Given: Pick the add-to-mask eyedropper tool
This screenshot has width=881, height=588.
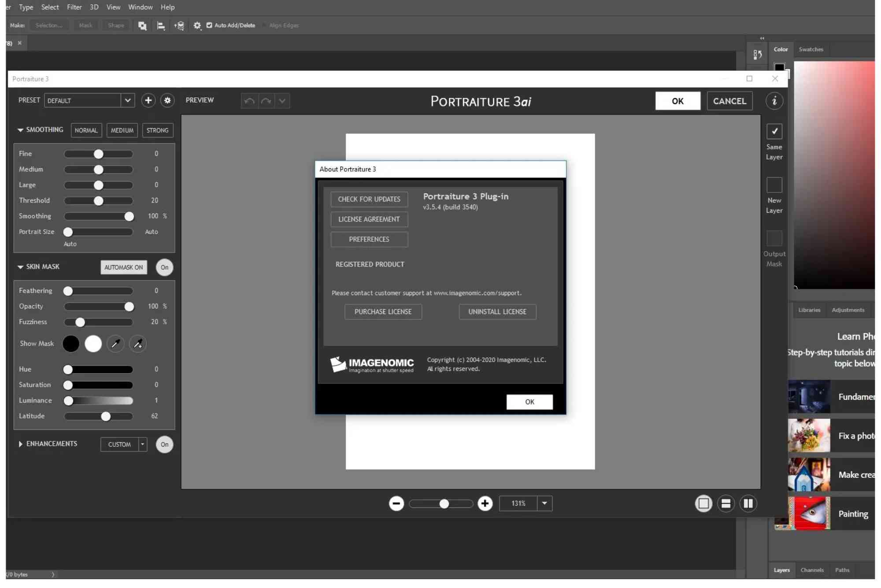Looking at the screenshot, I should (138, 344).
